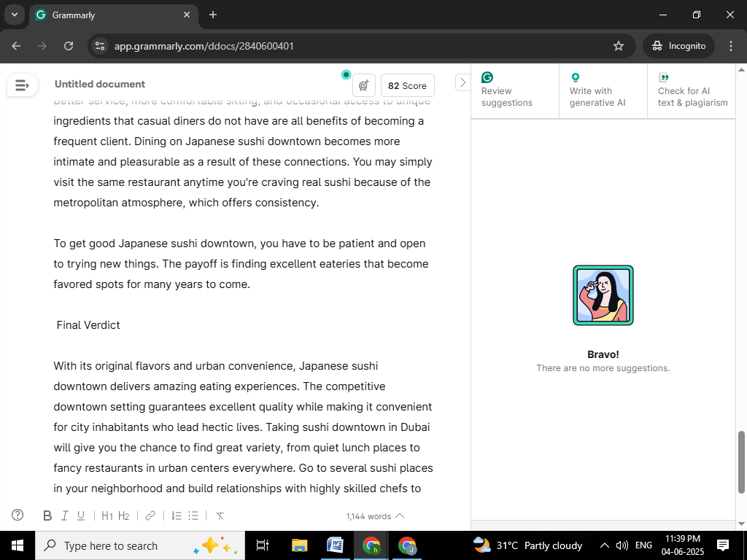
Task: Insert a link with the link icon
Action: (x=150, y=516)
